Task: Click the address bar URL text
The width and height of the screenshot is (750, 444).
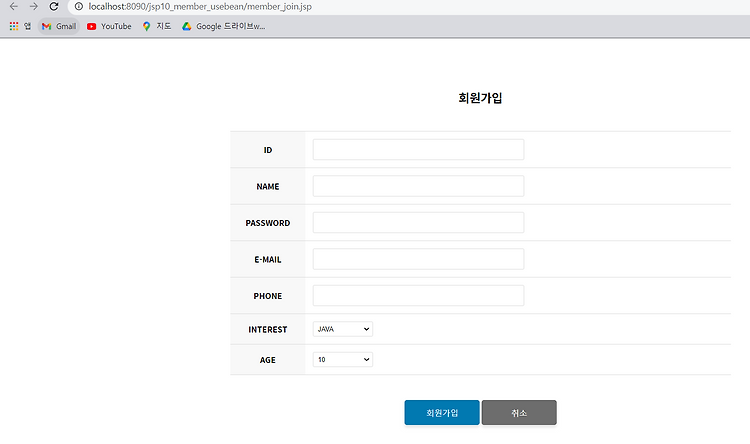Action: [x=200, y=7]
